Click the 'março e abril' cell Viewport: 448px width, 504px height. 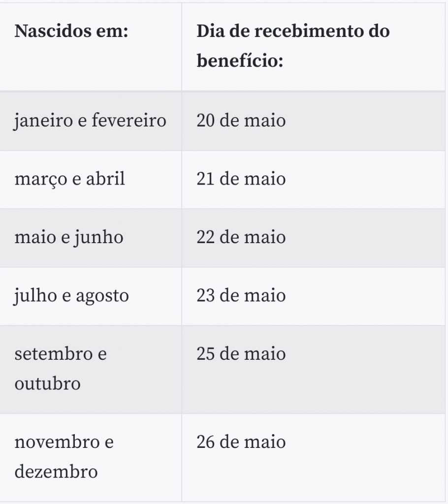pos(70,179)
